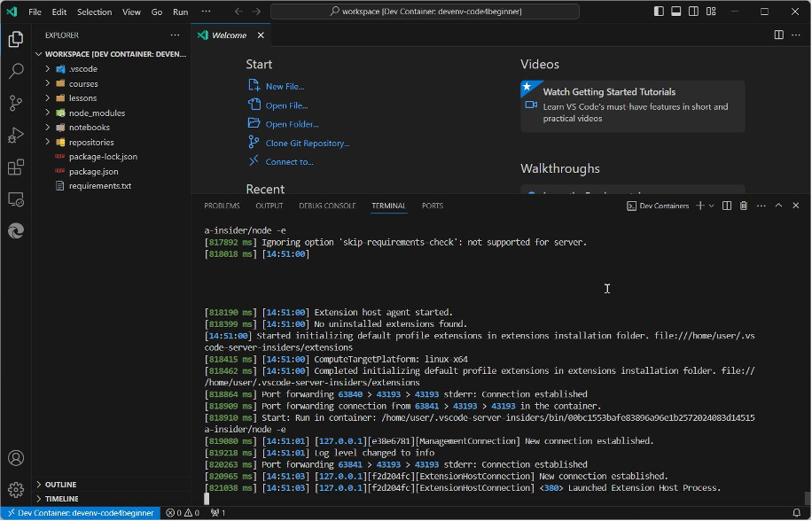Go back with navigation arrow
This screenshot has height=521, width=812.
tap(238, 12)
